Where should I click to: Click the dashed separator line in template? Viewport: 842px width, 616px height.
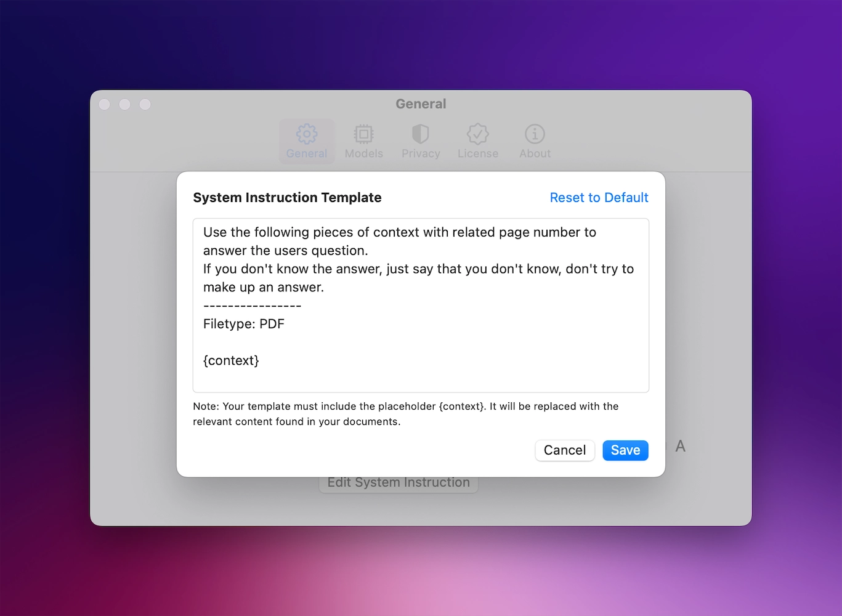[x=252, y=306]
